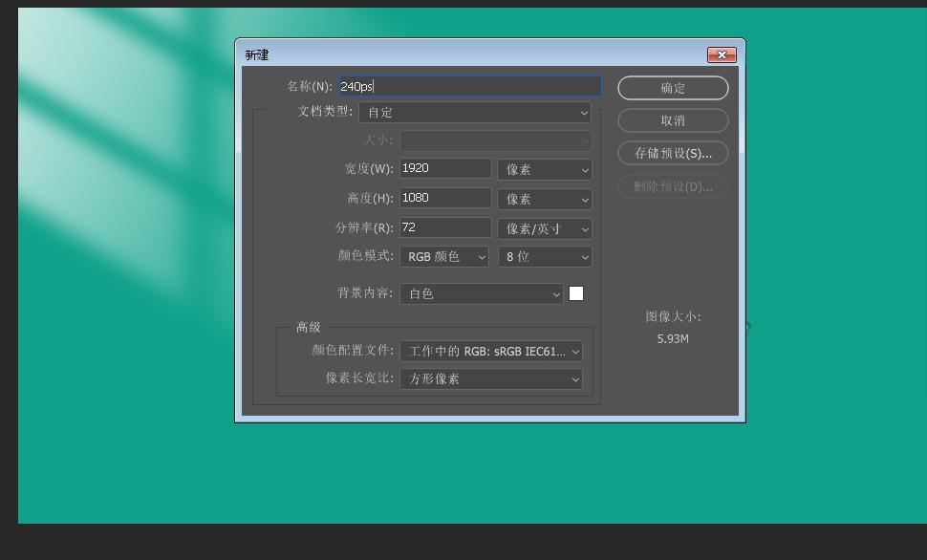Click the 名称 name input field
The width and height of the screenshot is (927, 560).
coord(469,87)
